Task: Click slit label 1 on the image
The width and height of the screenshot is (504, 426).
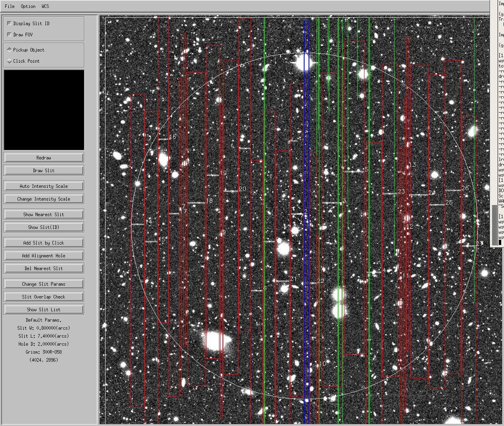Action: coord(253,147)
